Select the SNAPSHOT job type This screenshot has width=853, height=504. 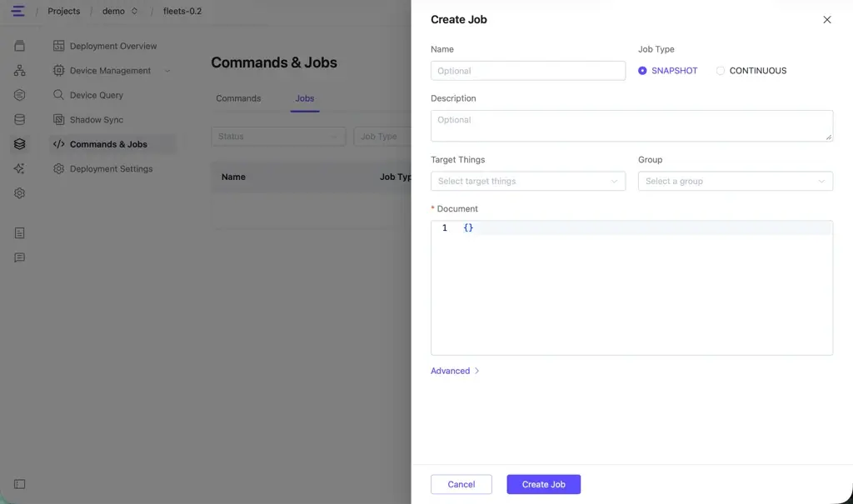667,71
